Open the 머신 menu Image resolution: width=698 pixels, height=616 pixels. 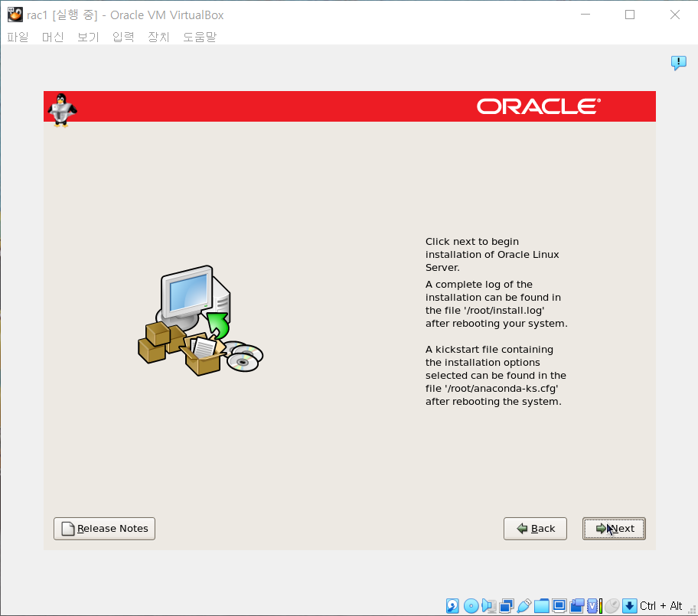pos(53,37)
